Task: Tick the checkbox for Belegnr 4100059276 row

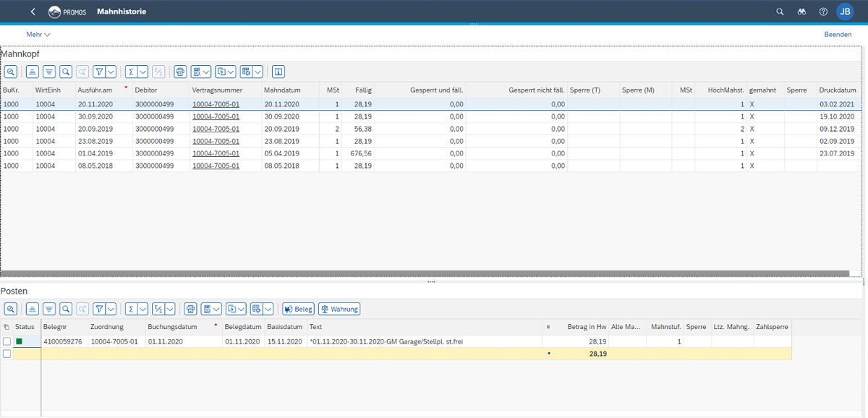Action: click(x=7, y=341)
